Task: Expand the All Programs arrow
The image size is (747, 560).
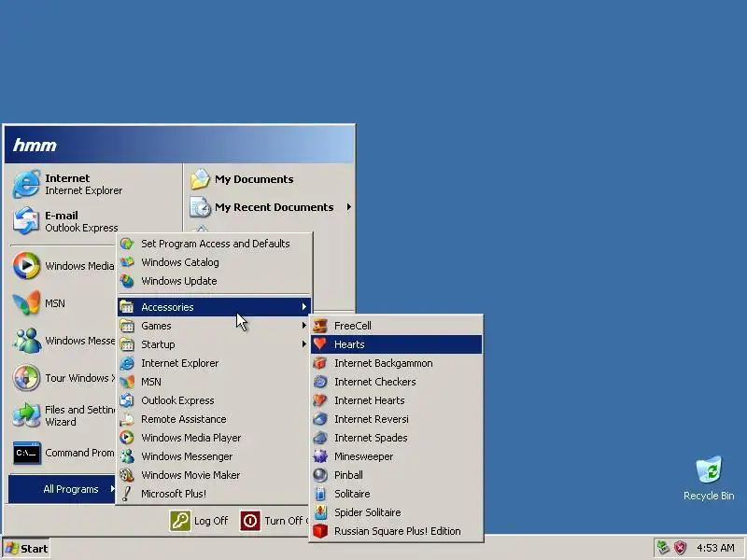Action: pos(112,489)
